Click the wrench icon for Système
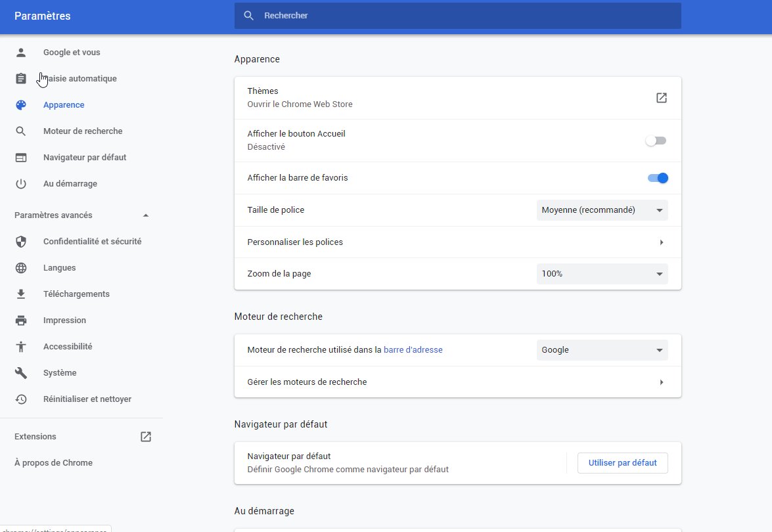The width and height of the screenshot is (772, 532). [x=20, y=373]
